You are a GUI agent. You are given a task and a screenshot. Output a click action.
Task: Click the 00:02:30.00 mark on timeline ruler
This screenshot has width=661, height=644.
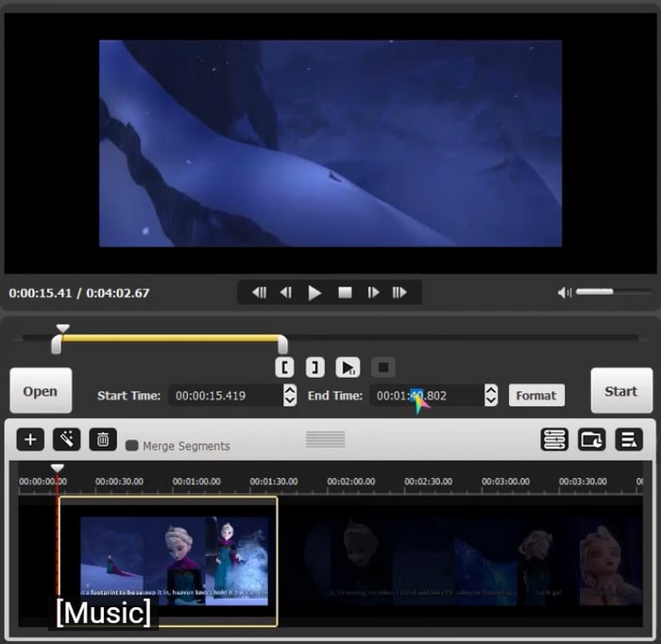point(429,482)
